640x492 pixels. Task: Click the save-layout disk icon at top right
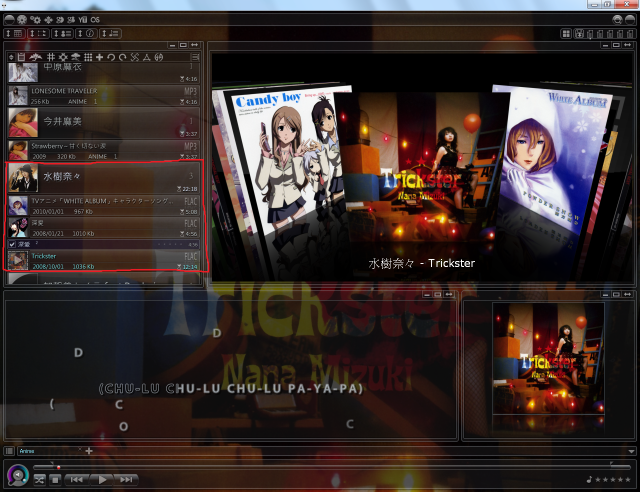579,34
